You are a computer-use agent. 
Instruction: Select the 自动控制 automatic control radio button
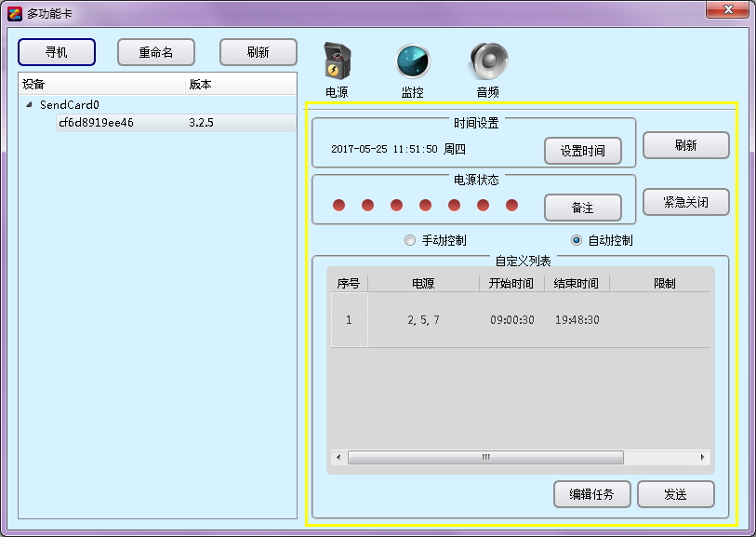(577, 240)
